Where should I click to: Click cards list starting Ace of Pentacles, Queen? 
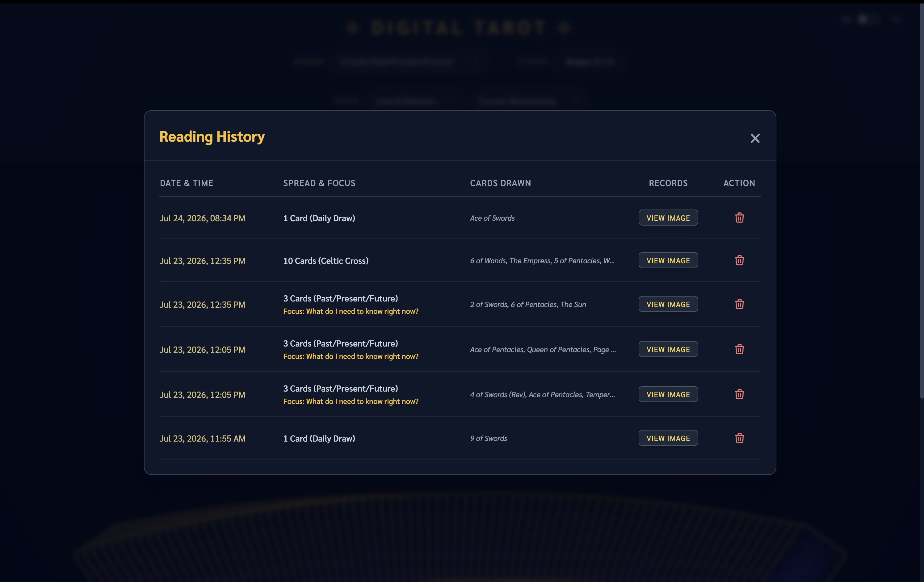tap(543, 350)
